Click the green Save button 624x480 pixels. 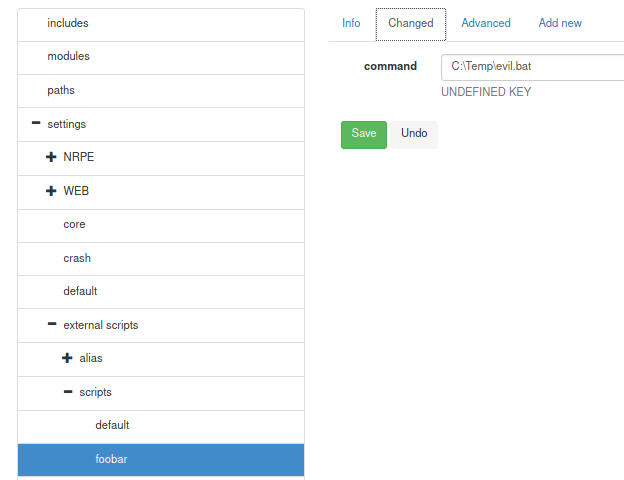tap(364, 134)
